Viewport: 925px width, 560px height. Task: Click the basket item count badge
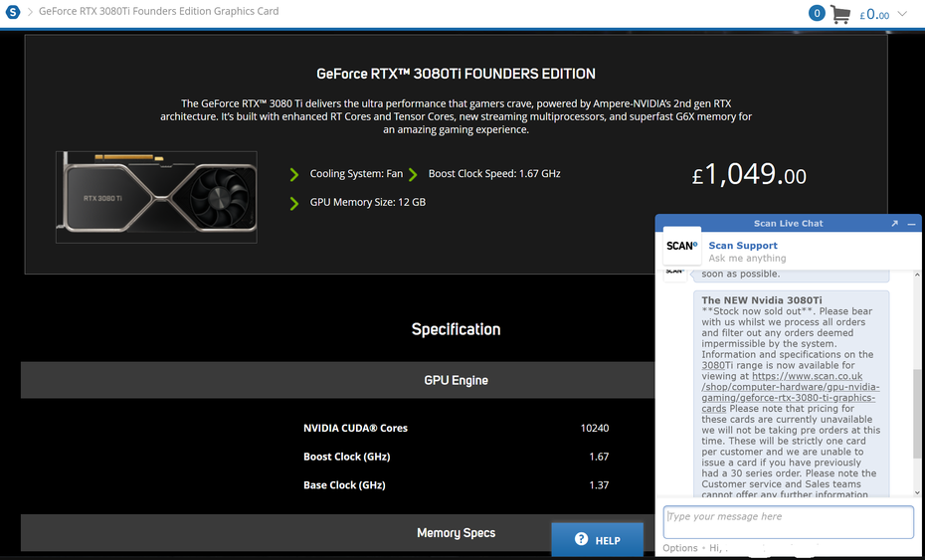(817, 13)
